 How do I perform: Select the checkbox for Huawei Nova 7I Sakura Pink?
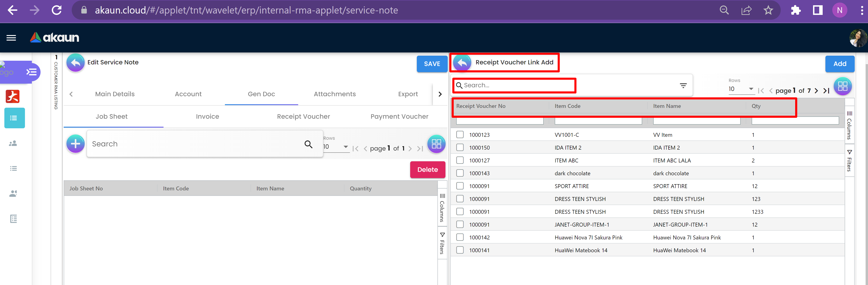(460, 237)
